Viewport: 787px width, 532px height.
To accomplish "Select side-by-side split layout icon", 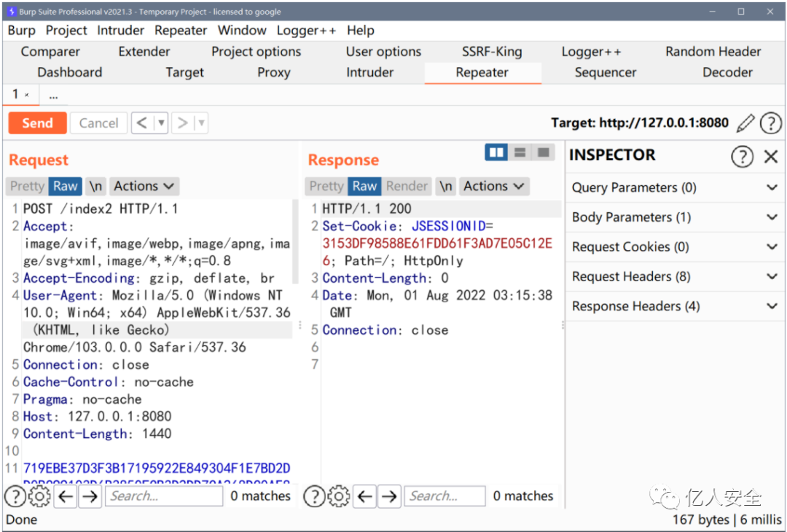I will (x=496, y=152).
